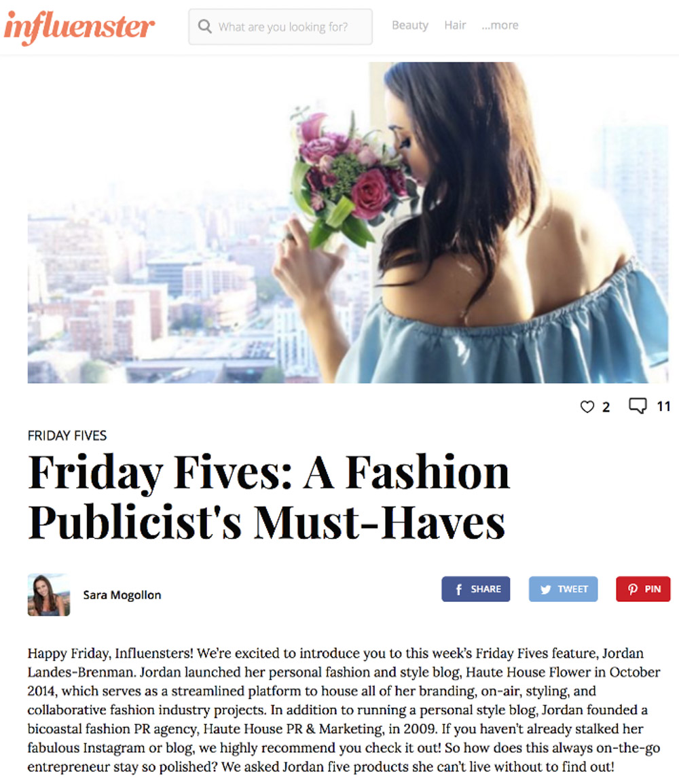Viewport: 679px width, 784px height.
Task: Pin article via PIN button
Action: point(643,589)
